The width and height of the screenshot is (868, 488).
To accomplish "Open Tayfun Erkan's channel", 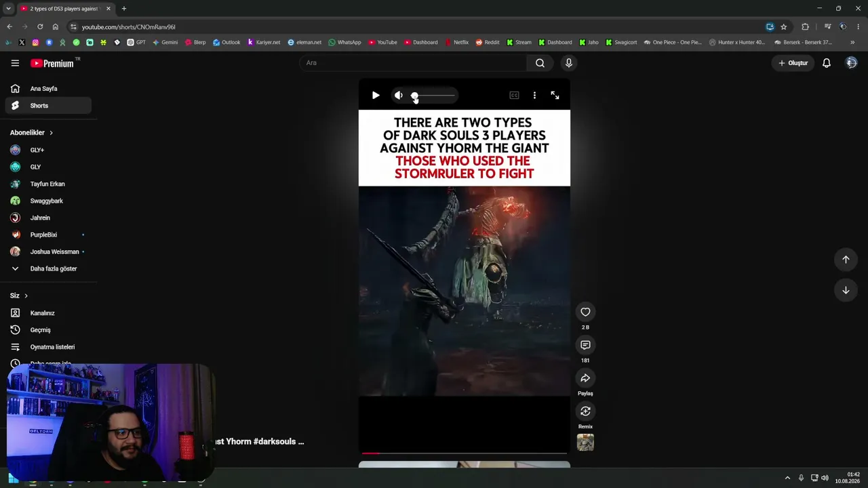I will pyautogui.click(x=48, y=184).
